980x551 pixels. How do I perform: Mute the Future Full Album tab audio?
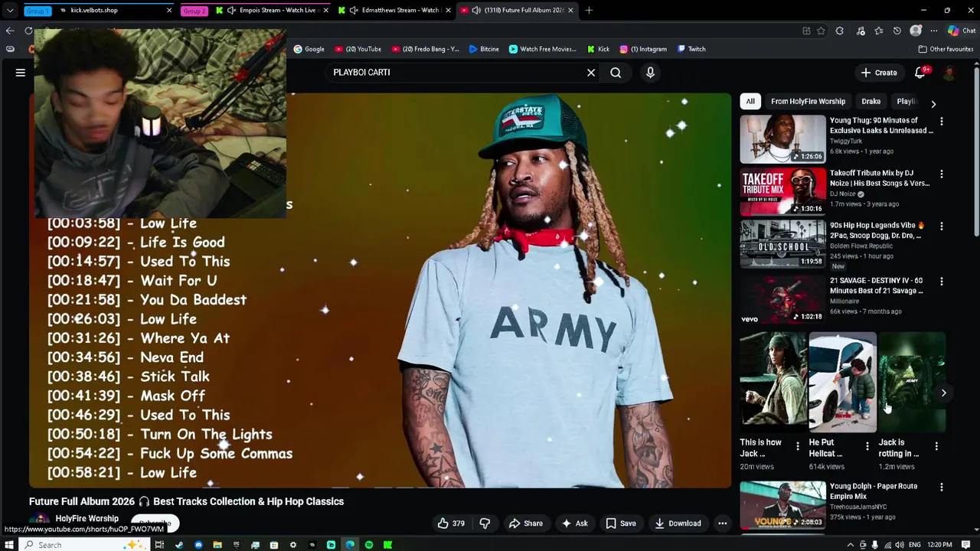(x=476, y=11)
